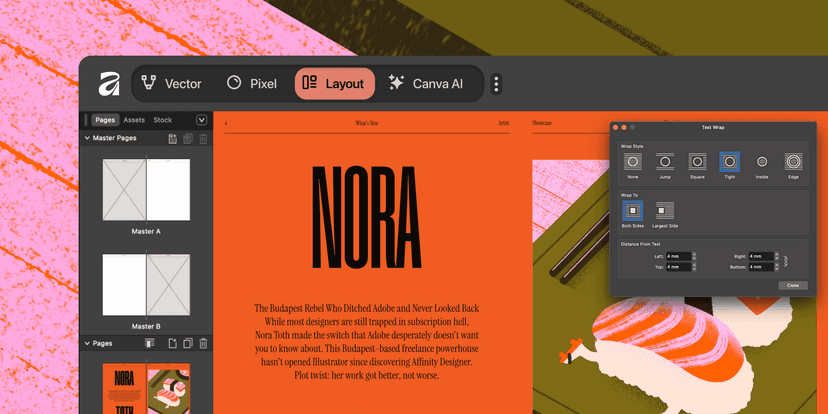Open the panel options dropdown arrow

tap(201, 120)
